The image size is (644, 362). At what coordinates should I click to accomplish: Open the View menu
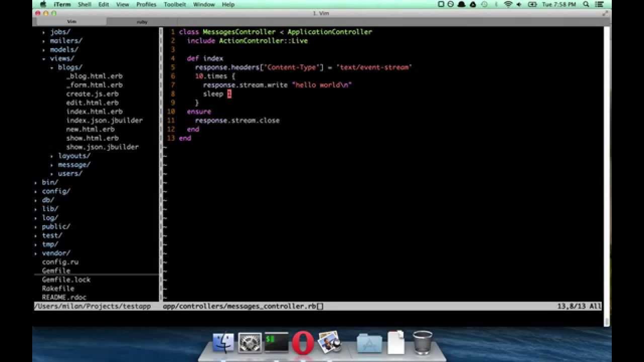[x=122, y=5]
